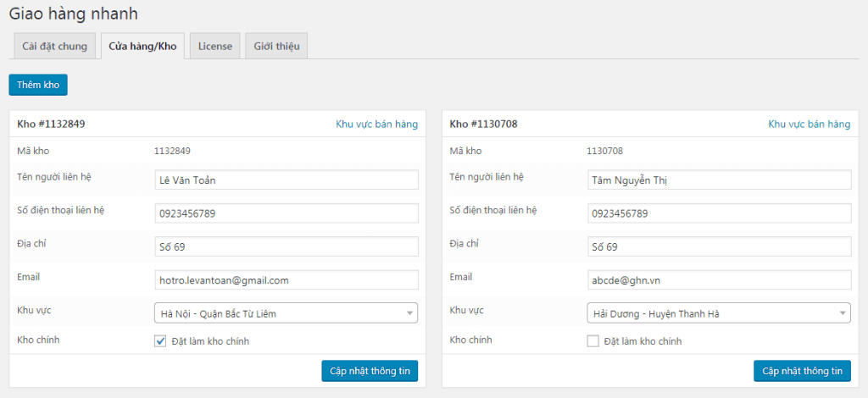Focus phone number field in Kho #1130708

[x=719, y=213]
